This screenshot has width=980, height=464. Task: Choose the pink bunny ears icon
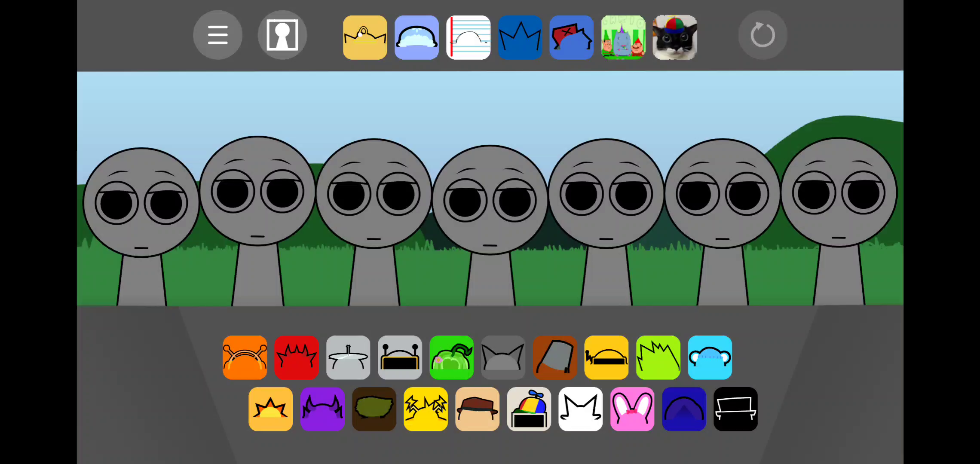[632, 409]
